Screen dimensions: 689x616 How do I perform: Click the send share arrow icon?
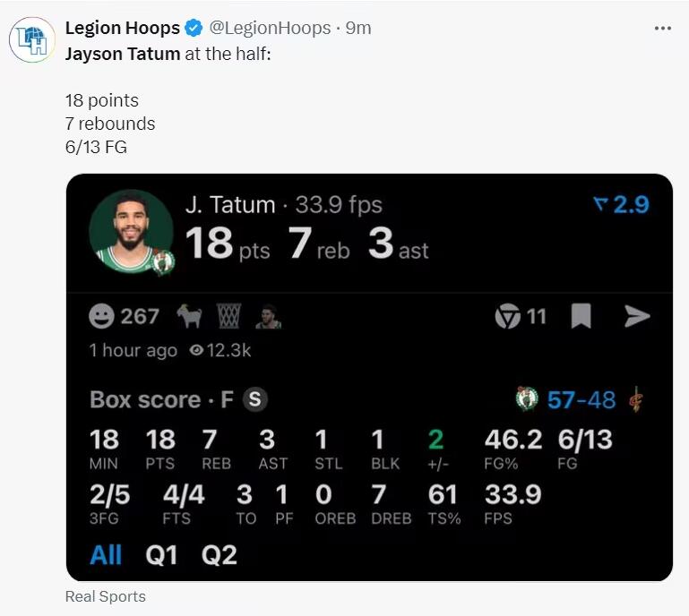pyautogui.click(x=636, y=316)
